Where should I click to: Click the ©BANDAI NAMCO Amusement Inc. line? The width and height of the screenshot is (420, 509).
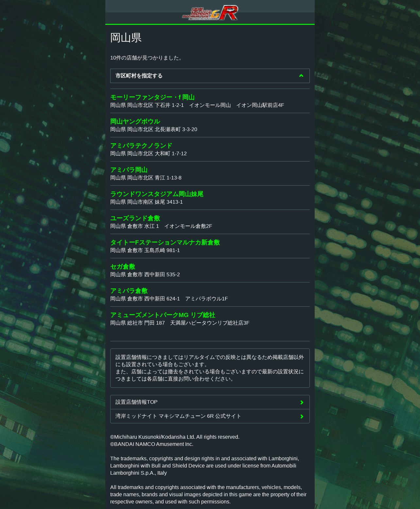pos(152,444)
